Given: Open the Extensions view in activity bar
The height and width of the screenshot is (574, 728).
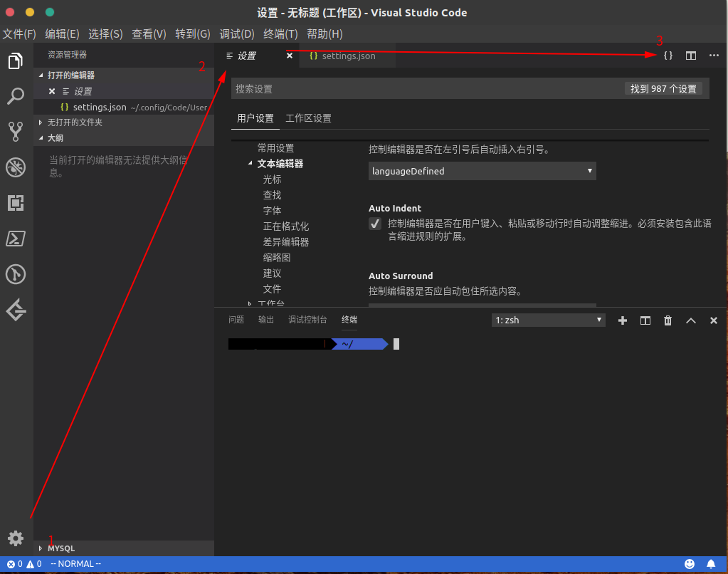Looking at the screenshot, I should point(16,203).
